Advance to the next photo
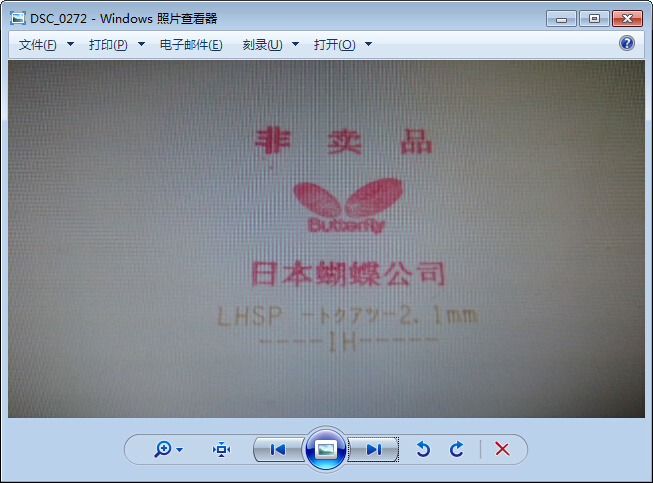The width and height of the screenshot is (653, 483). coord(373,450)
